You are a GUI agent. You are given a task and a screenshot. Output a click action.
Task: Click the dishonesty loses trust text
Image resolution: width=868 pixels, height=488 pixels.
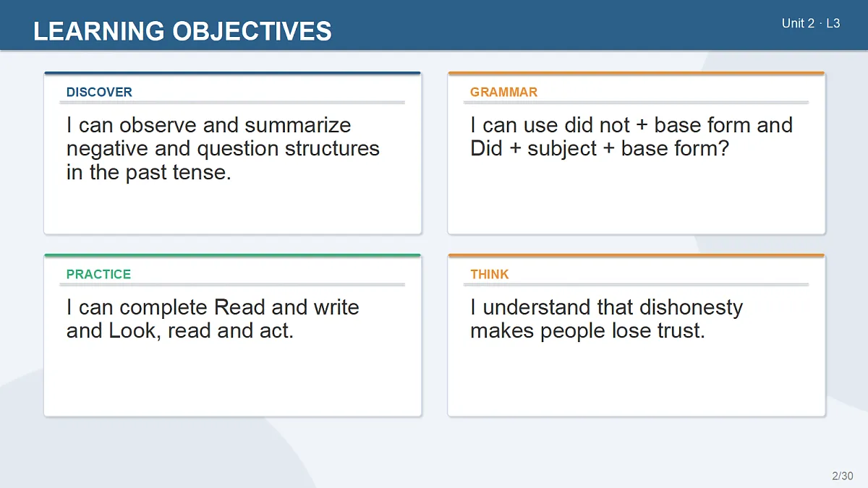pyautogui.click(x=606, y=319)
